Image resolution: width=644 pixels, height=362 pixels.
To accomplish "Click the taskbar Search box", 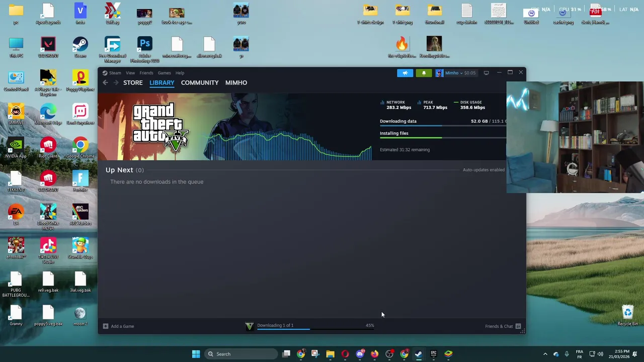I will click(x=242, y=354).
